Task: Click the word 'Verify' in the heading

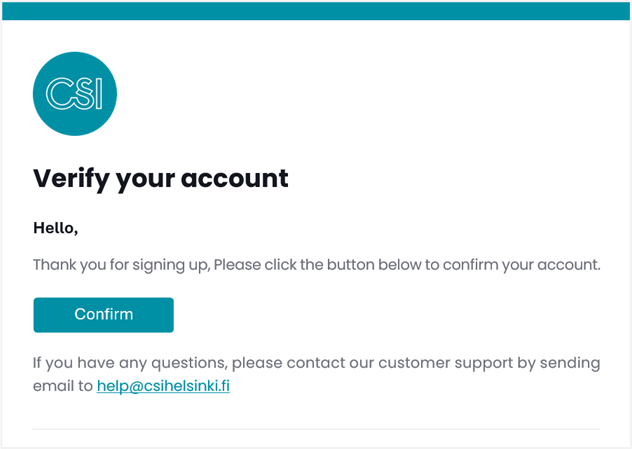Action: pyautogui.click(x=71, y=179)
